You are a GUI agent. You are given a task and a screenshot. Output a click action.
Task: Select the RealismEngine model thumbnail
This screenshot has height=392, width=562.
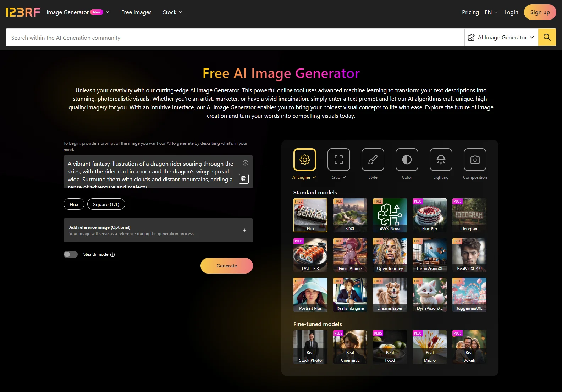[350, 295]
